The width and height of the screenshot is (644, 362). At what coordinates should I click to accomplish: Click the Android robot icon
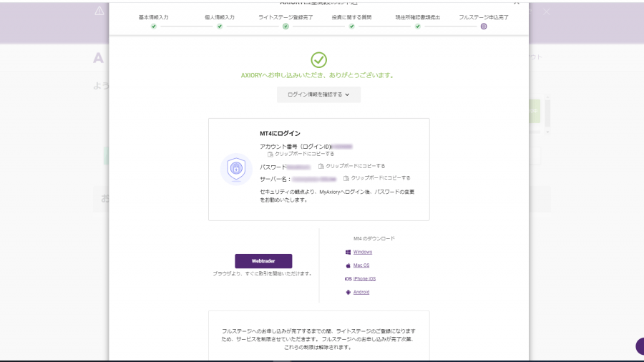(x=348, y=292)
